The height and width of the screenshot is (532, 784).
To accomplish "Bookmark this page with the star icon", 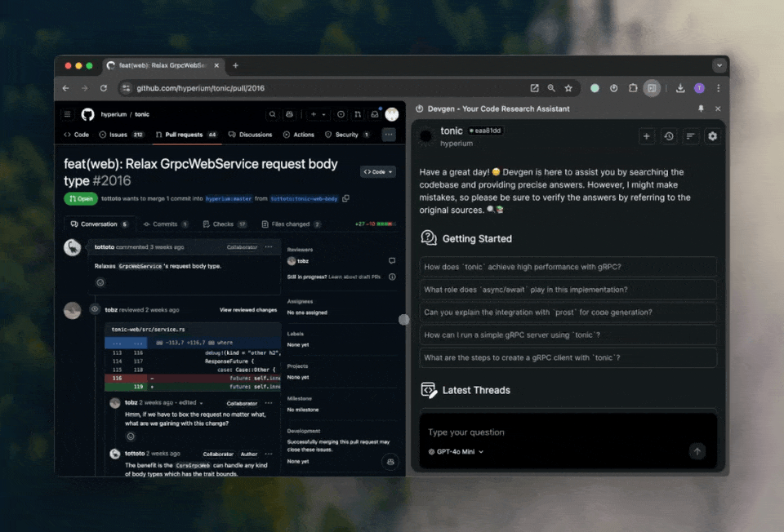I will (568, 88).
